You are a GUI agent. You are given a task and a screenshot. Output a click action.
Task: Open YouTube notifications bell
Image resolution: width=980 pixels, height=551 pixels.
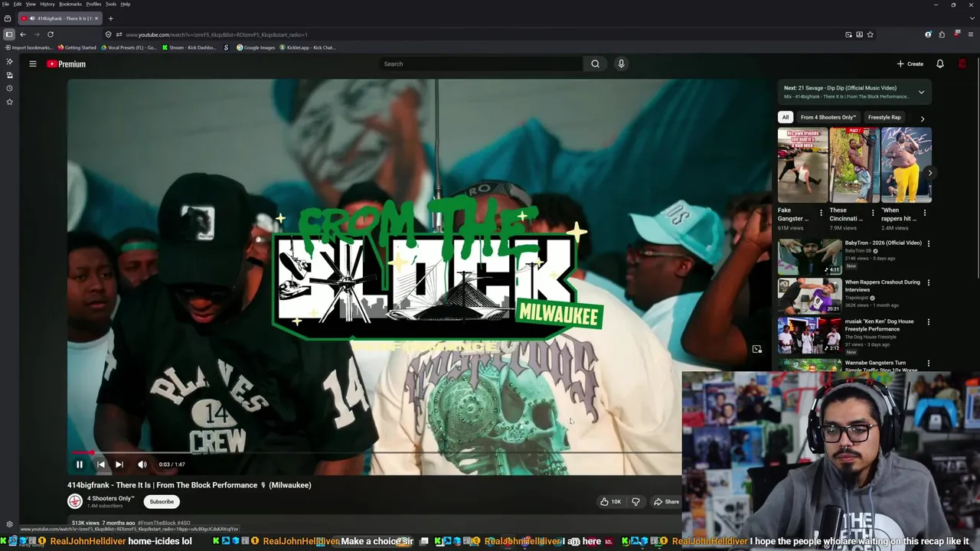[x=940, y=64]
